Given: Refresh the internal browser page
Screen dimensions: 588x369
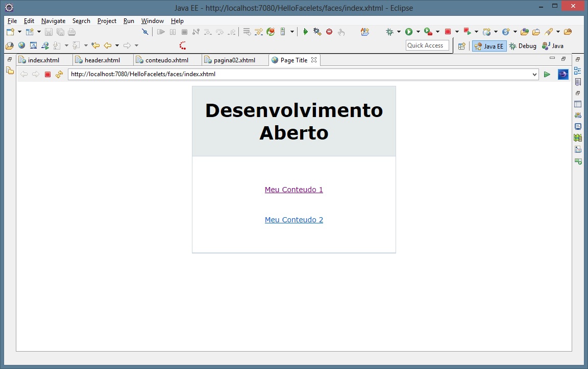Looking at the screenshot, I should coord(59,75).
